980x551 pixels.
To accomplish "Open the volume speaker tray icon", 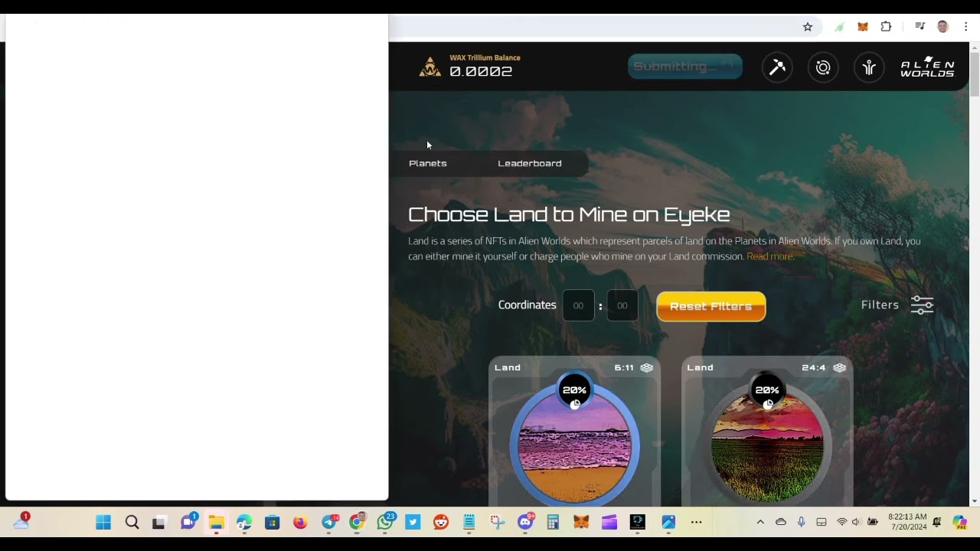I will click(x=856, y=522).
